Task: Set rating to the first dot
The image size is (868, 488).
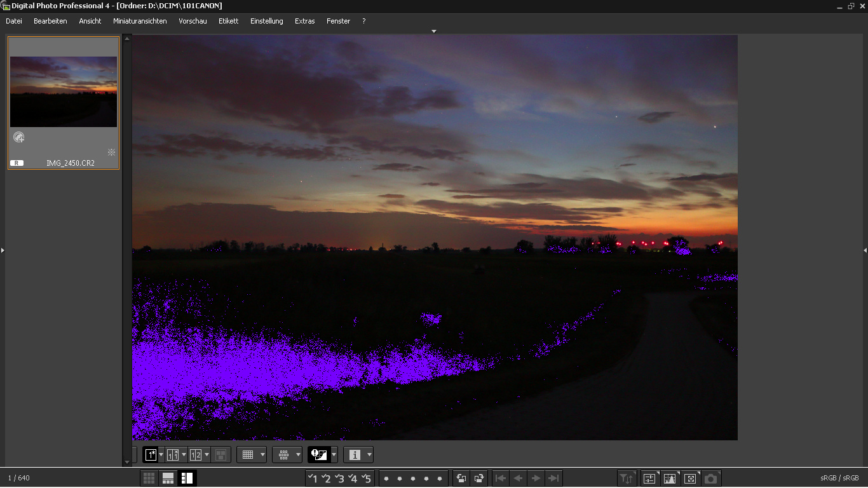Action: (x=386, y=478)
